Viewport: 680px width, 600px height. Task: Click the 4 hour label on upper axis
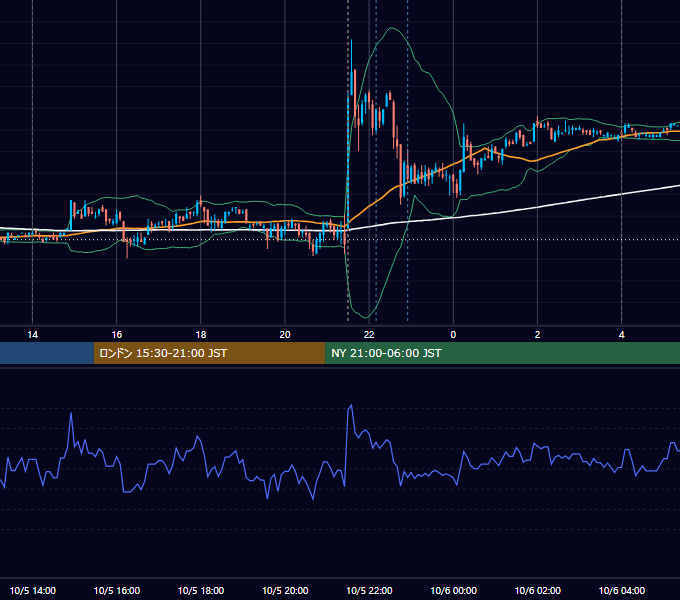pyautogui.click(x=621, y=335)
